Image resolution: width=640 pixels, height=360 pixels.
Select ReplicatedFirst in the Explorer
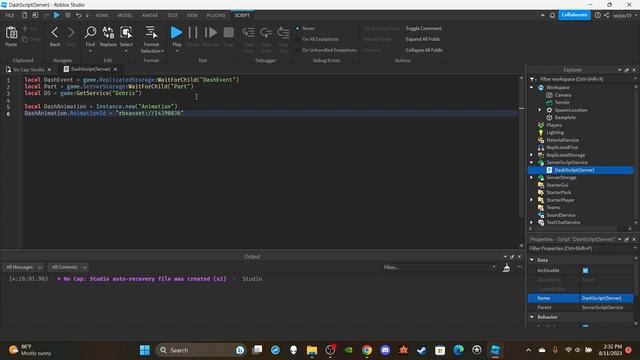pyautogui.click(x=562, y=147)
